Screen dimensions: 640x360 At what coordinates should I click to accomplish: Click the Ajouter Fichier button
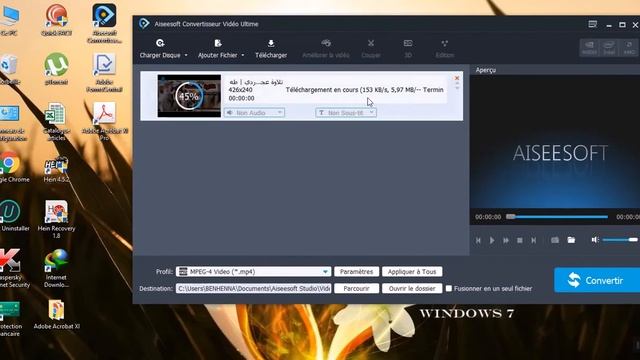pos(218,49)
